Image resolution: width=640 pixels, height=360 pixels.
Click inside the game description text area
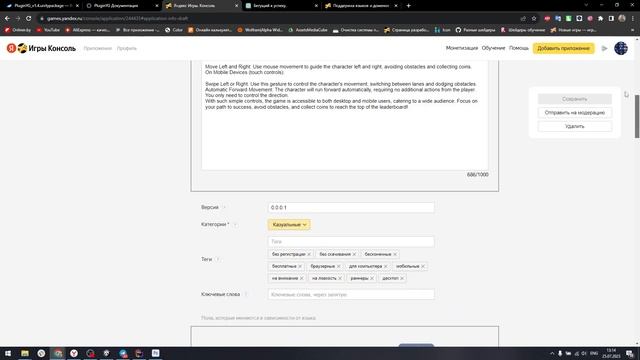point(345,116)
